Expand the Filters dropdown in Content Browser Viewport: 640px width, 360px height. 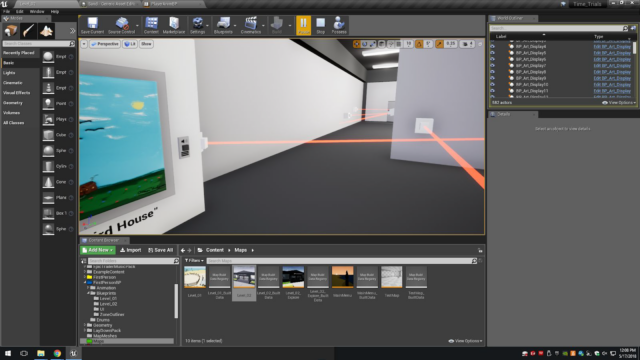click(x=194, y=260)
